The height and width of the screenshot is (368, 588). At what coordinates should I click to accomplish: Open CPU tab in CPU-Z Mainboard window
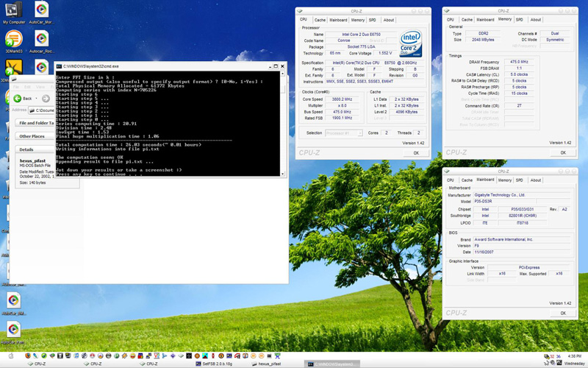[x=451, y=180]
